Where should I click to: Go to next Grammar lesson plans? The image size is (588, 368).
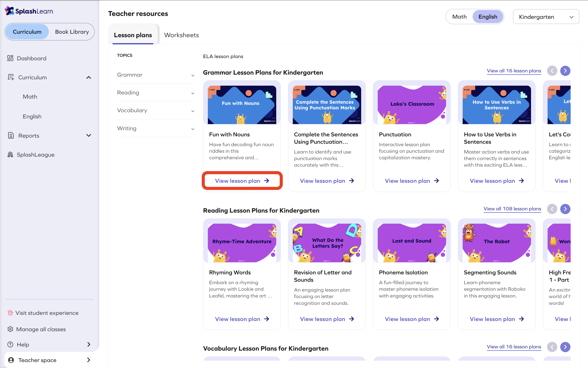565,71
